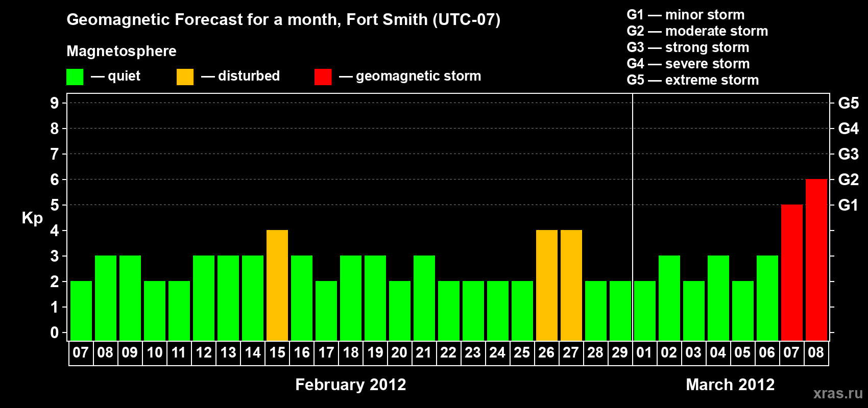868x408 pixels.
Task: Click the 7 on the Kp axis
Action: (x=55, y=154)
